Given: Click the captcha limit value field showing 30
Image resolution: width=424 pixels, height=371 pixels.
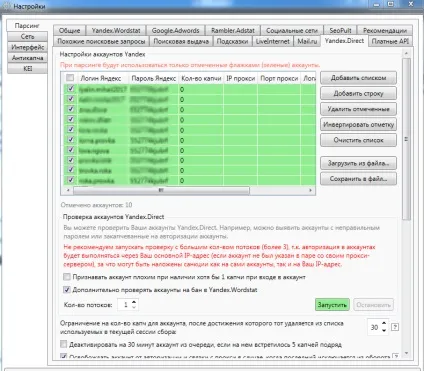Looking at the screenshot, I should tap(374, 327).
